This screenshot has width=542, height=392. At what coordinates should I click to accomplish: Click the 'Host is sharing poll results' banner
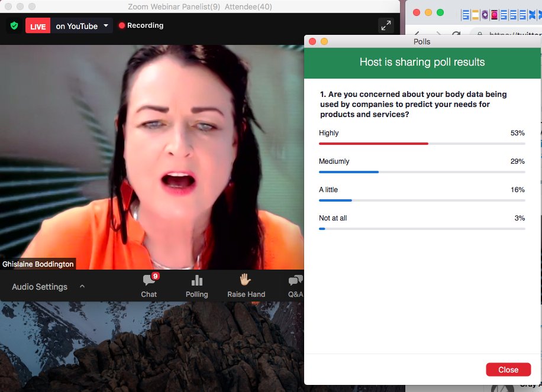(x=422, y=63)
